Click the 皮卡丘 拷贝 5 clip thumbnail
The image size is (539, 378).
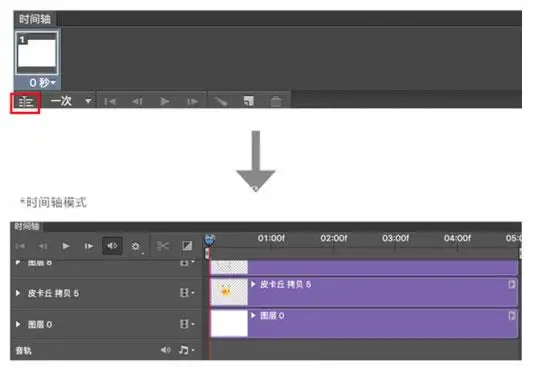click(229, 292)
